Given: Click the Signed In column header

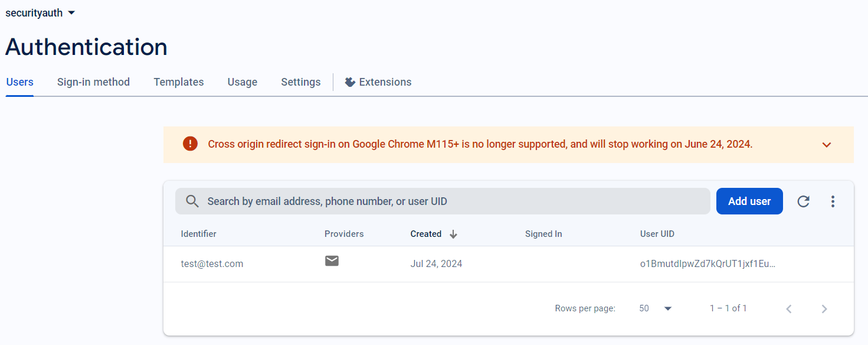Looking at the screenshot, I should 543,234.
